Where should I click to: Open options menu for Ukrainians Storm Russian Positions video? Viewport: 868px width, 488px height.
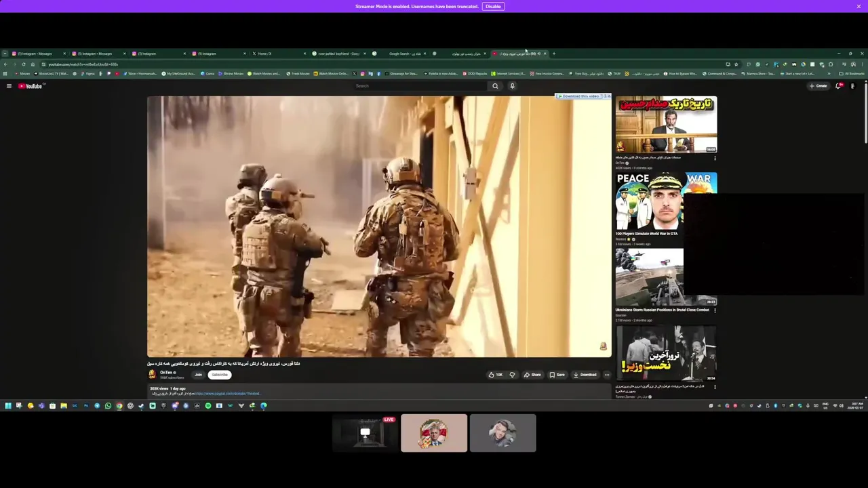tap(715, 310)
